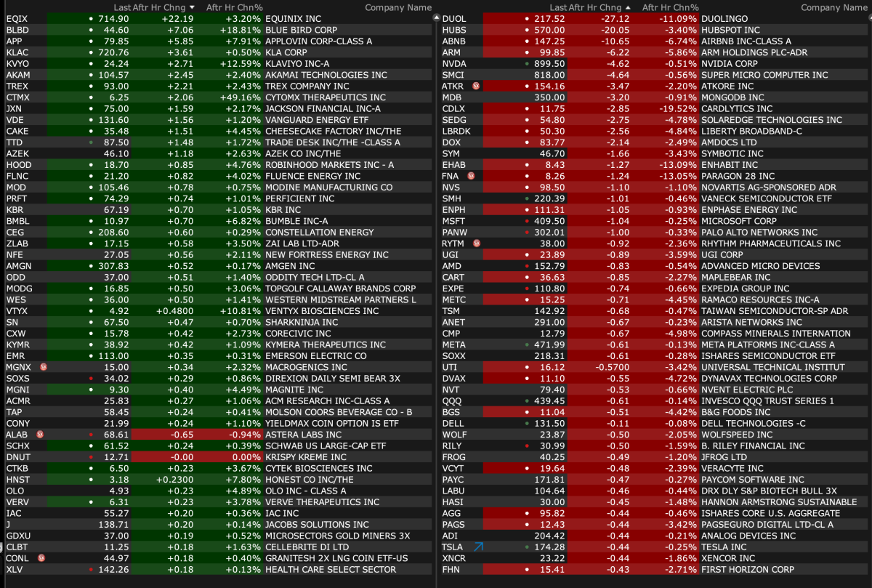Click the CTMX +49.16% change cell
This screenshot has height=588, width=872.
[240, 97]
